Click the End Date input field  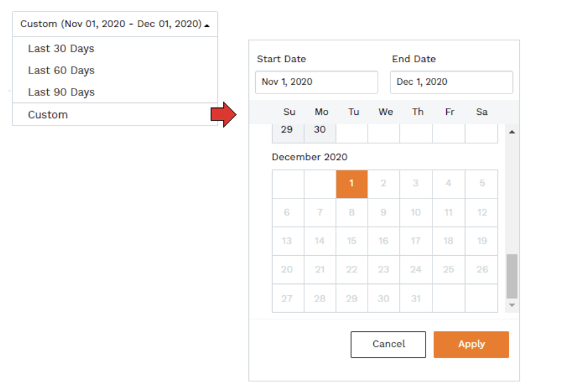[451, 82]
